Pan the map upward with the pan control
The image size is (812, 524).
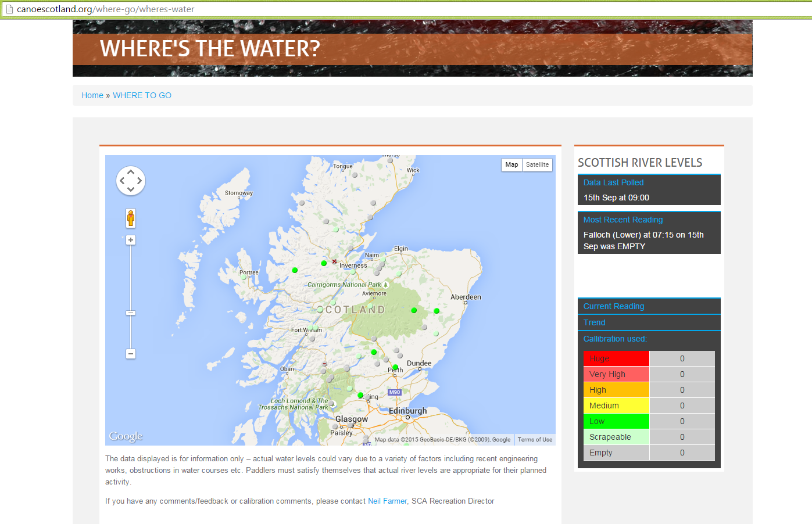(x=131, y=172)
